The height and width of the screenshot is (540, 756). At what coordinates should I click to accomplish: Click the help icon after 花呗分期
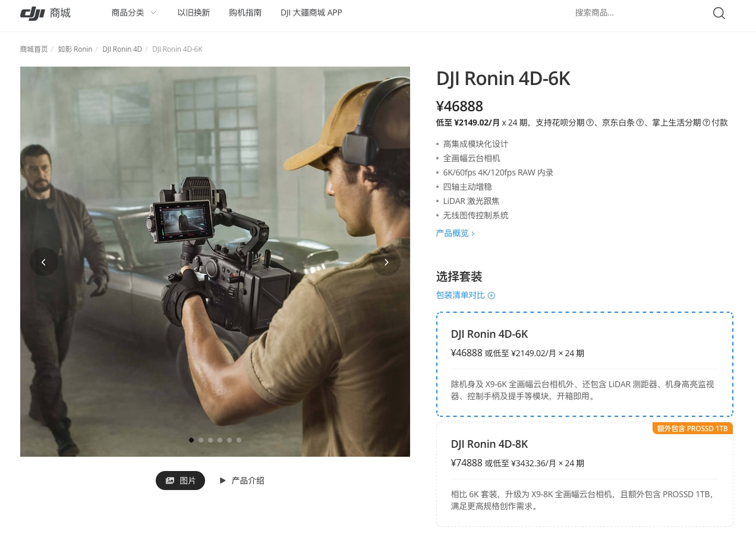590,123
